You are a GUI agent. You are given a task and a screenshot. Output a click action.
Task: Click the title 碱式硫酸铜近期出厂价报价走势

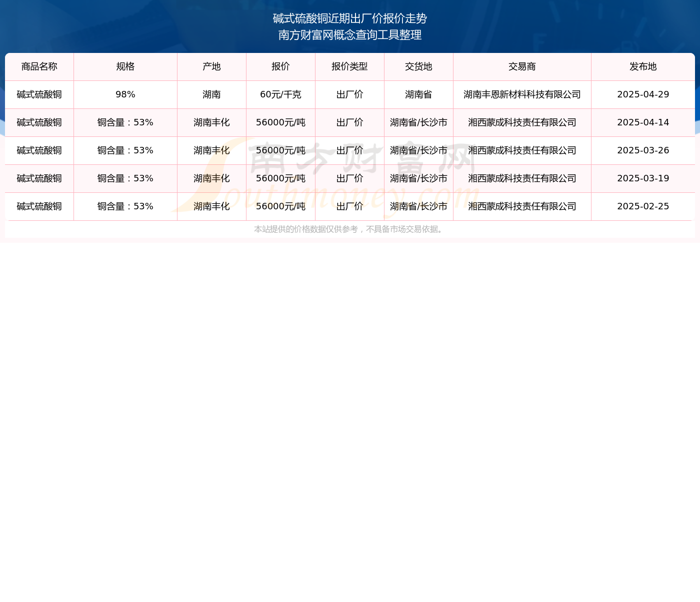point(350,18)
